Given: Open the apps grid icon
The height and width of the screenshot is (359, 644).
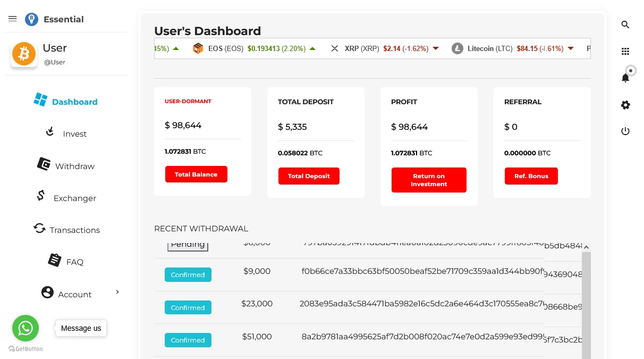Looking at the screenshot, I should [x=625, y=52].
